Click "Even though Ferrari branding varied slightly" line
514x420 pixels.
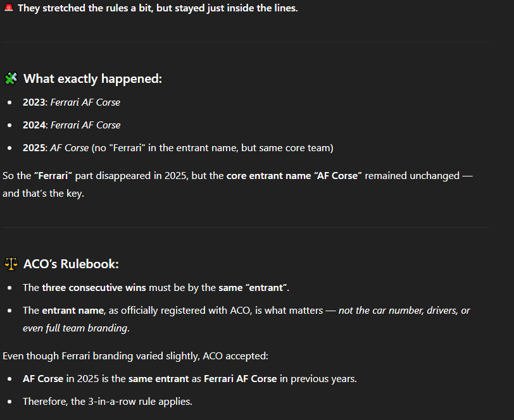(135, 356)
